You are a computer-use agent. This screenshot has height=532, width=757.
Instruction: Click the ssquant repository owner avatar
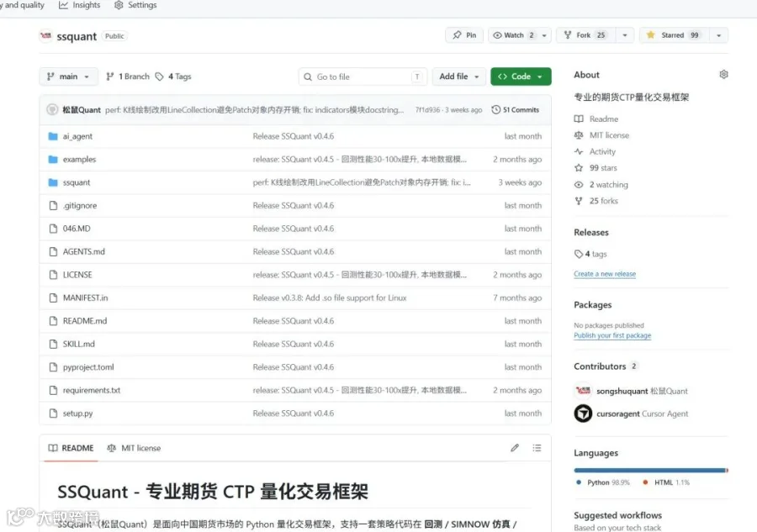point(46,35)
